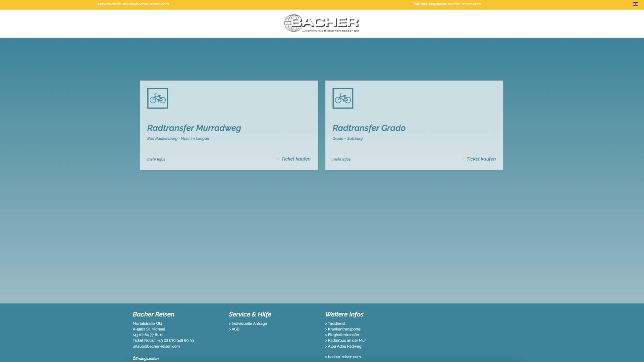Click the Bacher Reisen footer heading
The height and width of the screenshot is (362, 644).
[x=153, y=314]
